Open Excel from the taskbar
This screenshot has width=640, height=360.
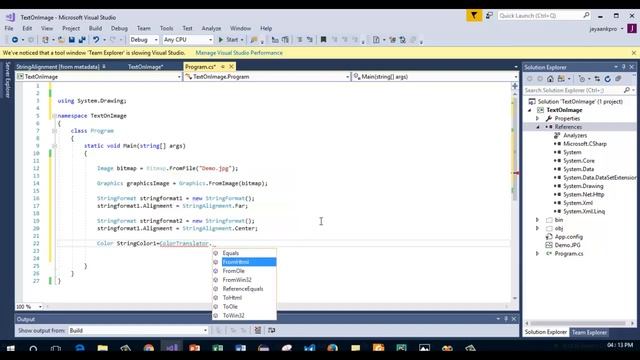(x=218, y=349)
